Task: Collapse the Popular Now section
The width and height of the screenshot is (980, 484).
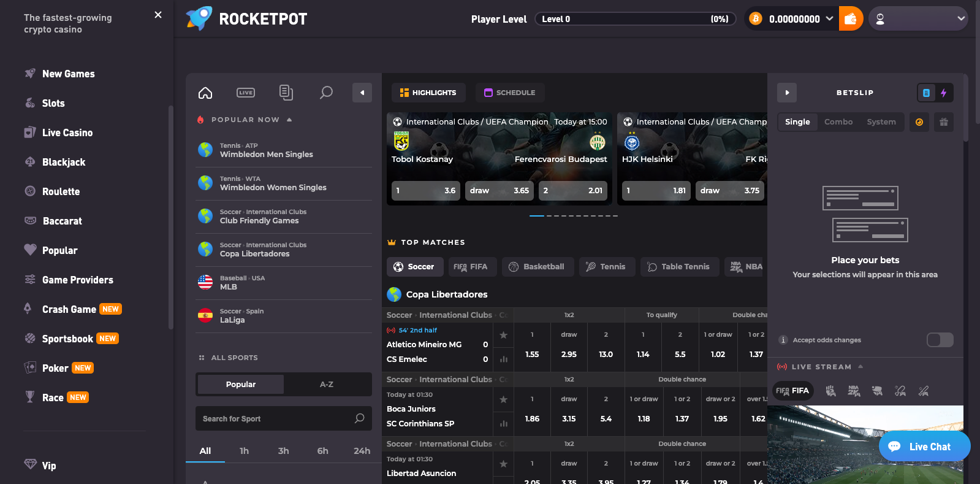Action: point(289,120)
